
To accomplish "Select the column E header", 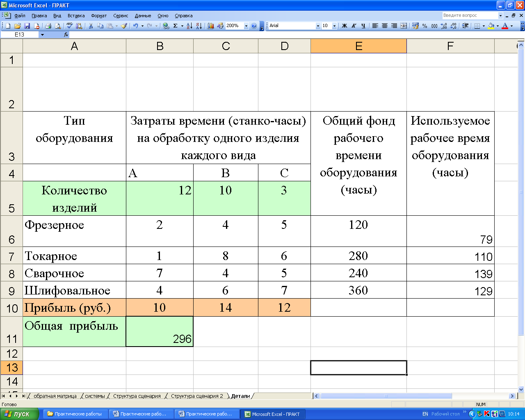I will (x=358, y=46).
